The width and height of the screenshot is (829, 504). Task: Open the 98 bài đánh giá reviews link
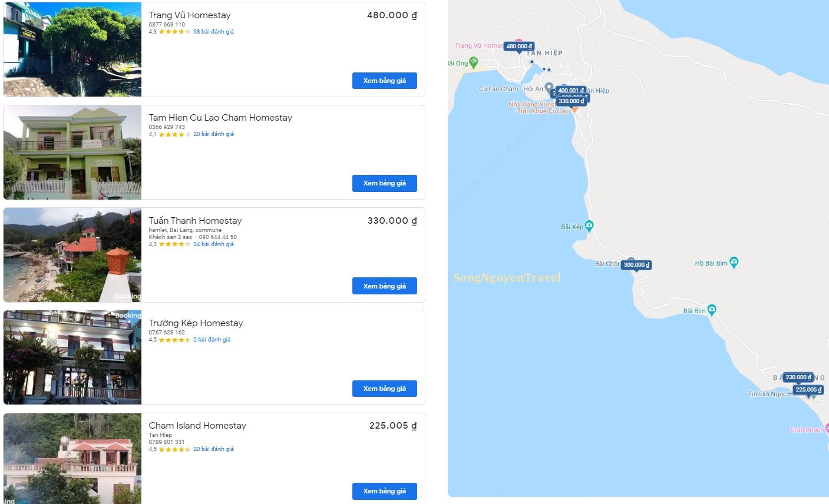[x=212, y=31]
